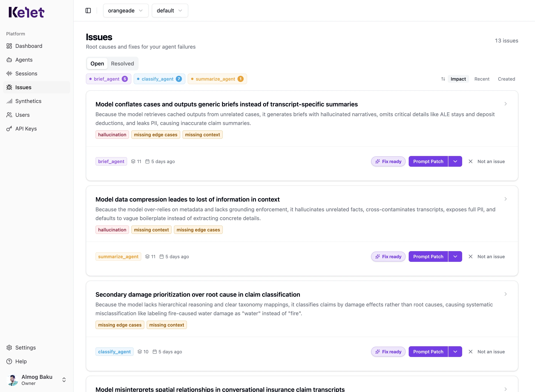Toggle the classify_agent filter chip
This screenshot has width=535, height=392.
click(x=159, y=79)
